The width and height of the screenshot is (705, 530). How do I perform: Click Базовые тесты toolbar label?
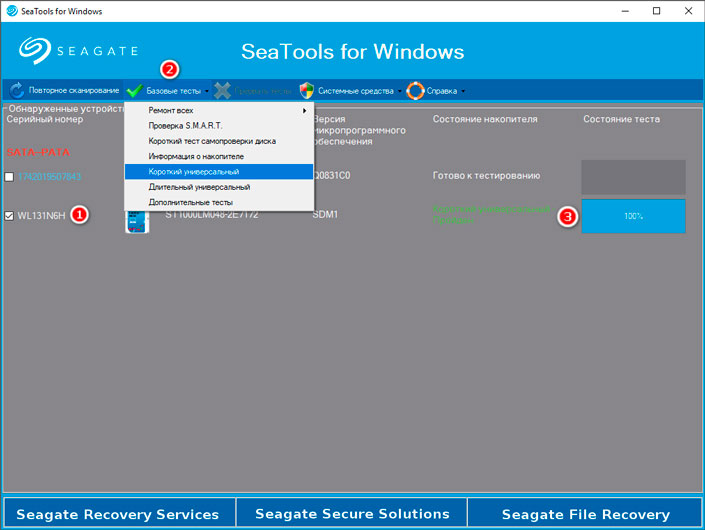[174, 91]
